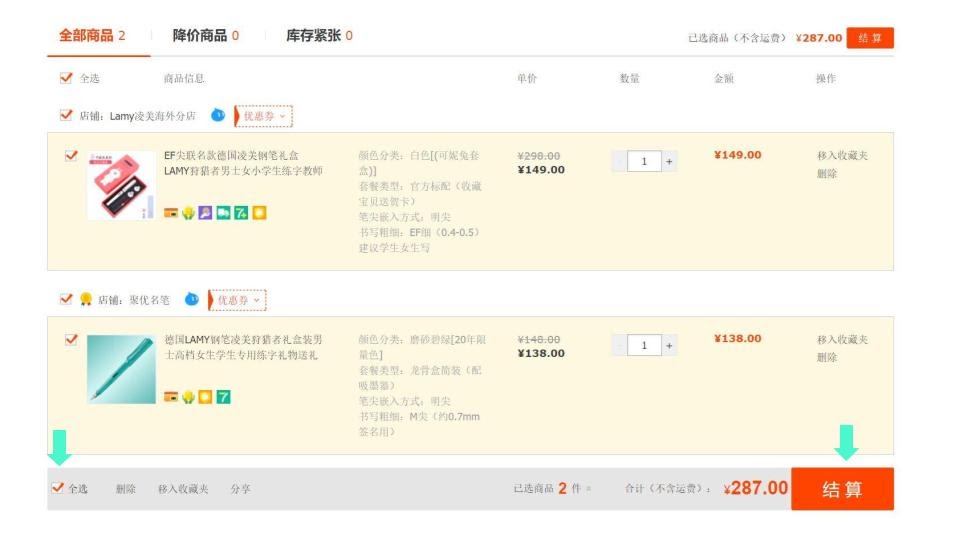Viewport: 960px width, 540px height.
Task: Open the turquoise LAMY pen product thumbnail
Action: tap(121, 370)
